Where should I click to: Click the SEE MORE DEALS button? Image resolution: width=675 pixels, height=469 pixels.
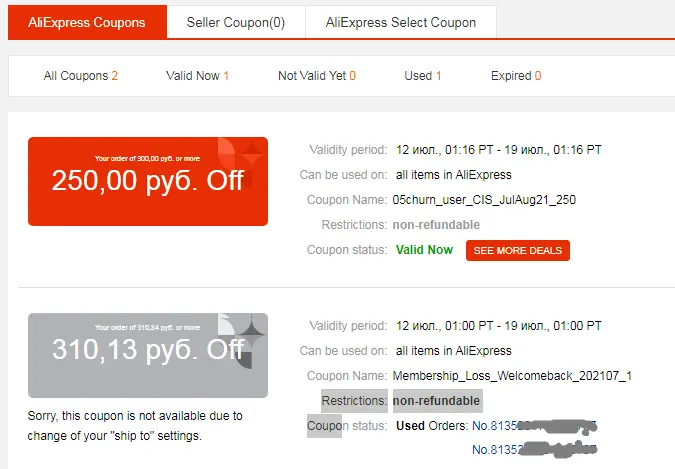pos(518,250)
